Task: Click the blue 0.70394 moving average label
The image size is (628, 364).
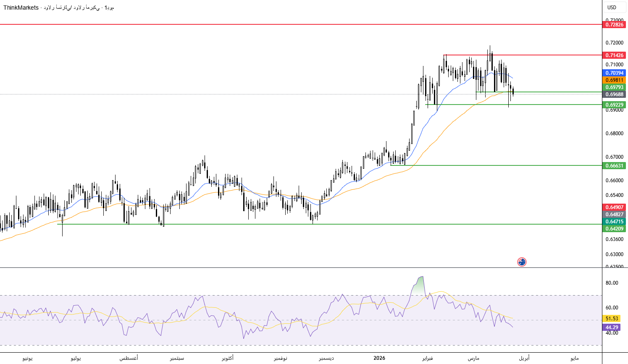Action: pos(614,73)
